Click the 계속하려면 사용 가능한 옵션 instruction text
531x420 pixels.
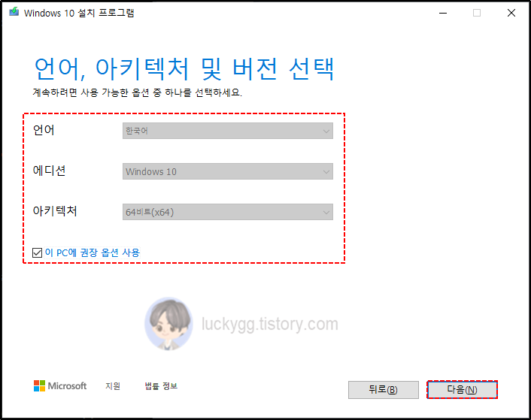[137, 92]
